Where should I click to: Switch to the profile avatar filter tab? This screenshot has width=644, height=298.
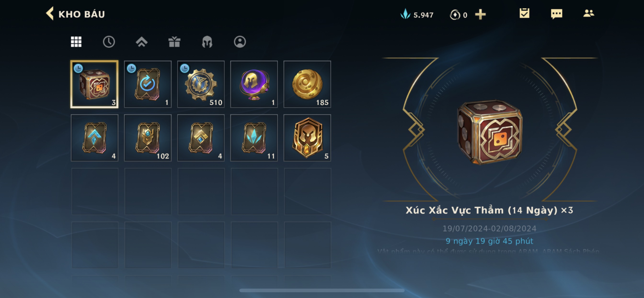pyautogui.click(x=240, y=42)
